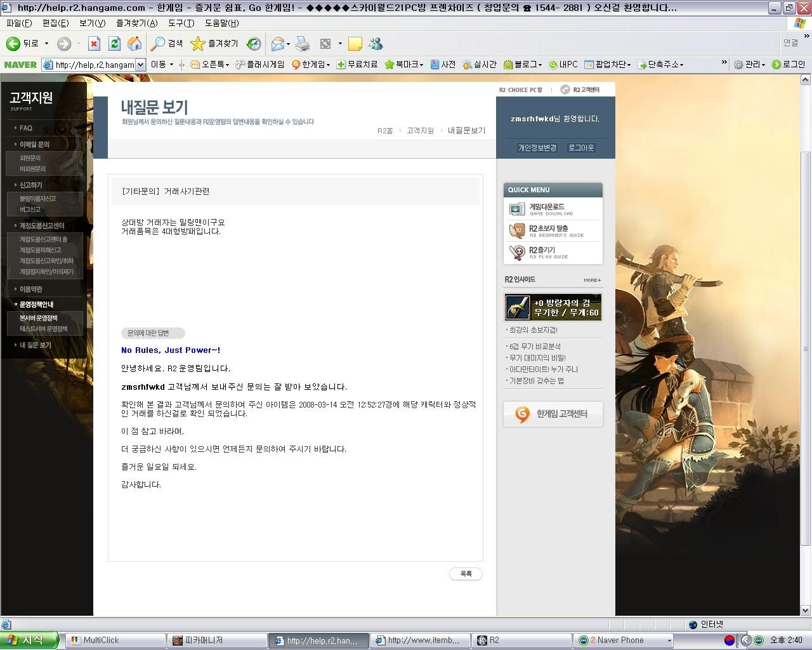Open FAQ in the support sidebar
This screenshot has height=650, width=812.
[26, 128]
